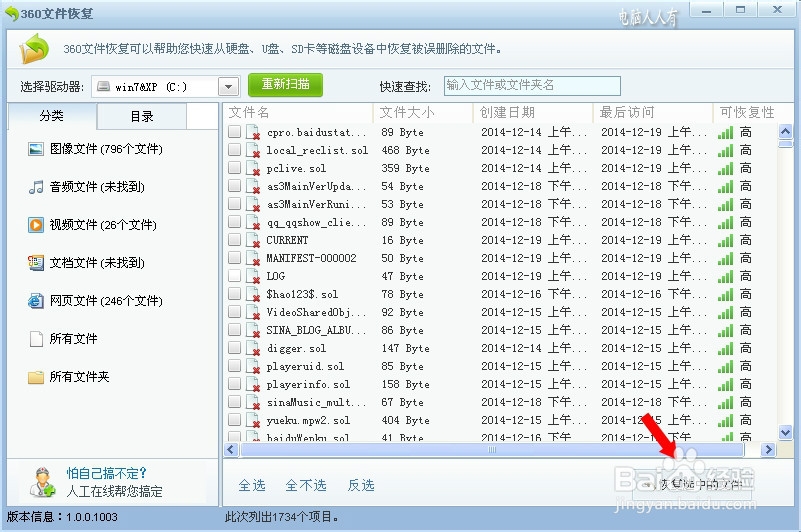Click the deleted-file icon beside local_reclist.sol

[x=253, y=150]
